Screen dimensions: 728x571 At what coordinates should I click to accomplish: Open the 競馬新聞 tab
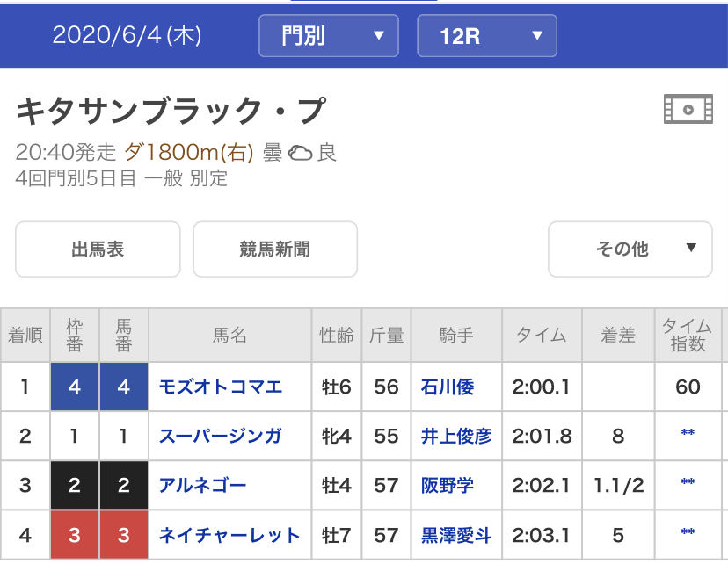[x=275, y=249]
